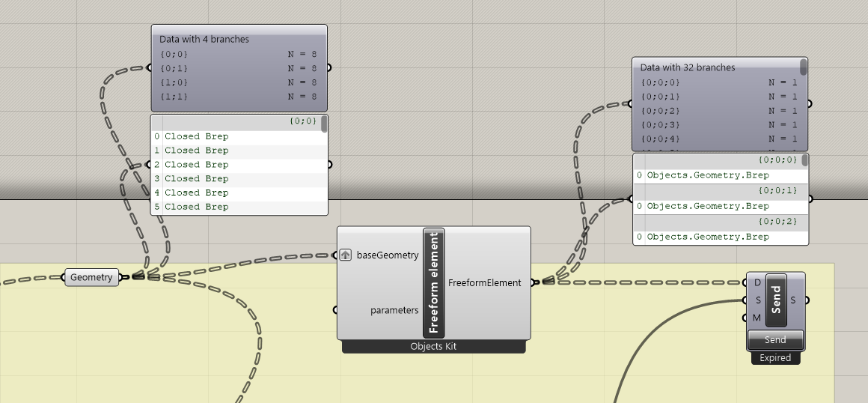Click the output grip of Objects.Geometry.Brep panel

tap(810, 199)
